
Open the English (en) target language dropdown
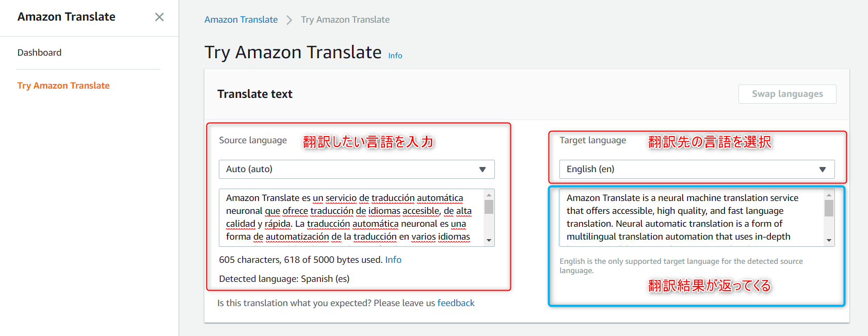pos(697,169)
